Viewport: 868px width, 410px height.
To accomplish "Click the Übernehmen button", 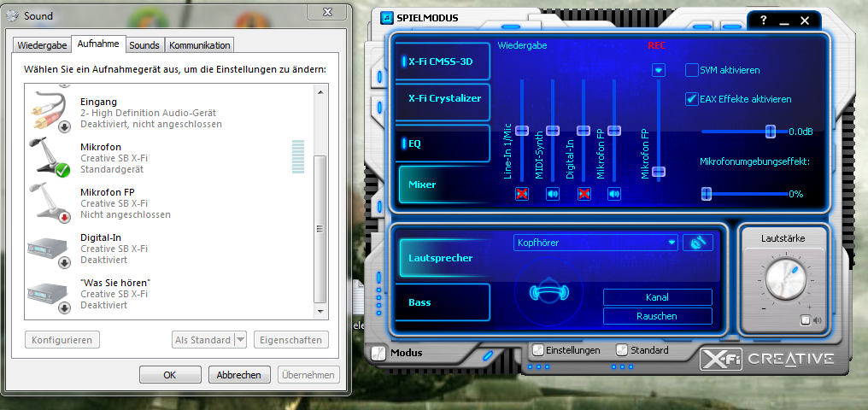I will tap(308, 375).
